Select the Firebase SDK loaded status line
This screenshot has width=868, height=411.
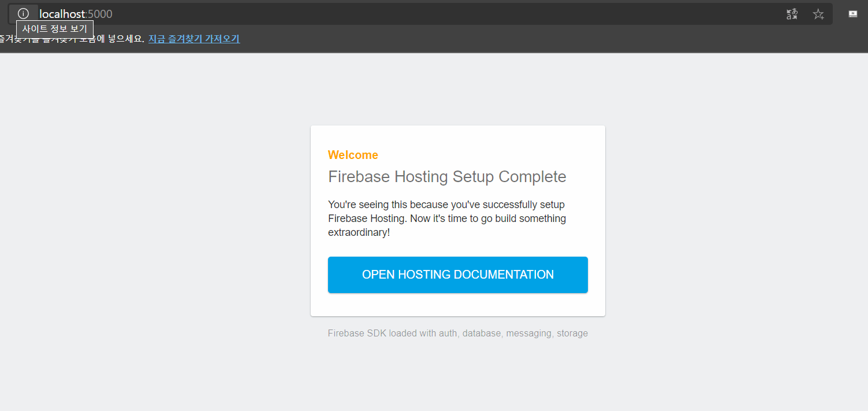[x=458, y=334]
